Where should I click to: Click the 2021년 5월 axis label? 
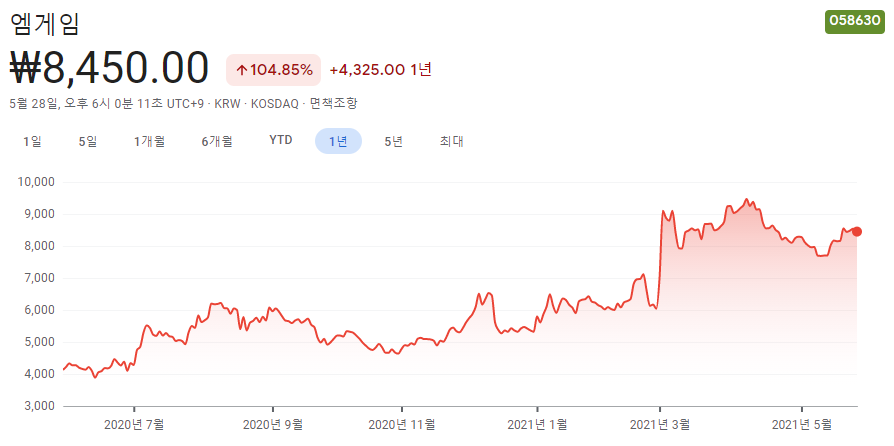click(802, 424)
